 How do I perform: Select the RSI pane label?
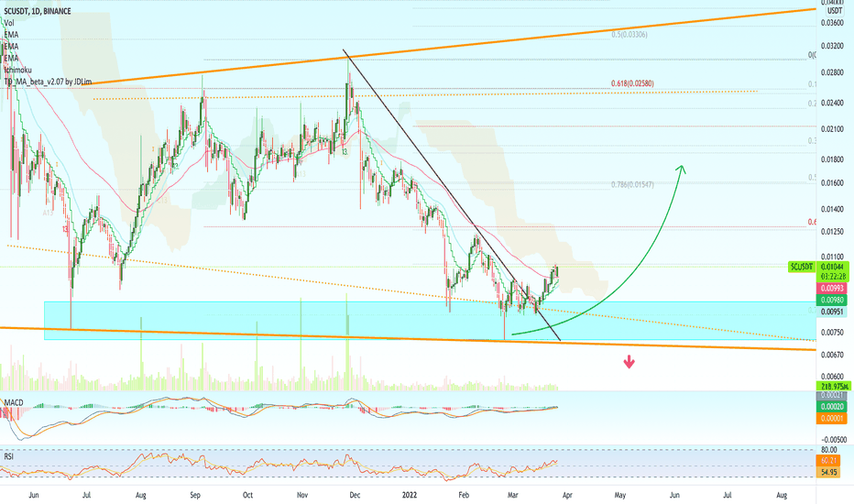(x=8, y=456)
